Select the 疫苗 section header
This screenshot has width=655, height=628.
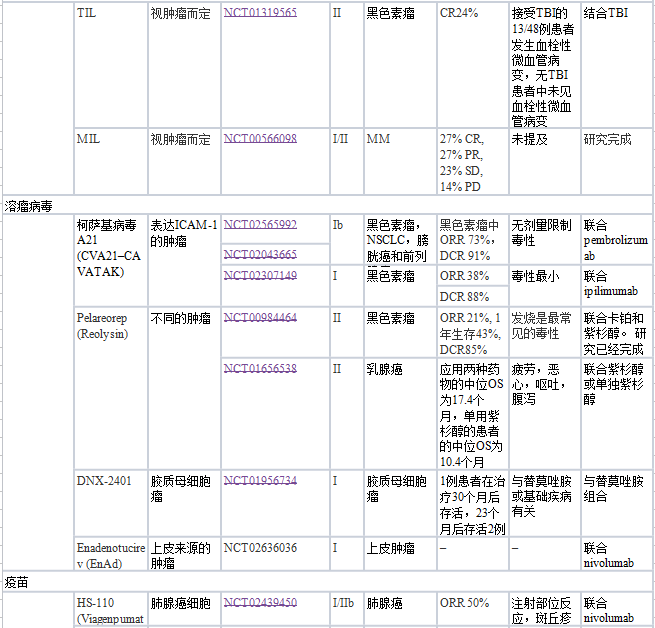point(328,582)
